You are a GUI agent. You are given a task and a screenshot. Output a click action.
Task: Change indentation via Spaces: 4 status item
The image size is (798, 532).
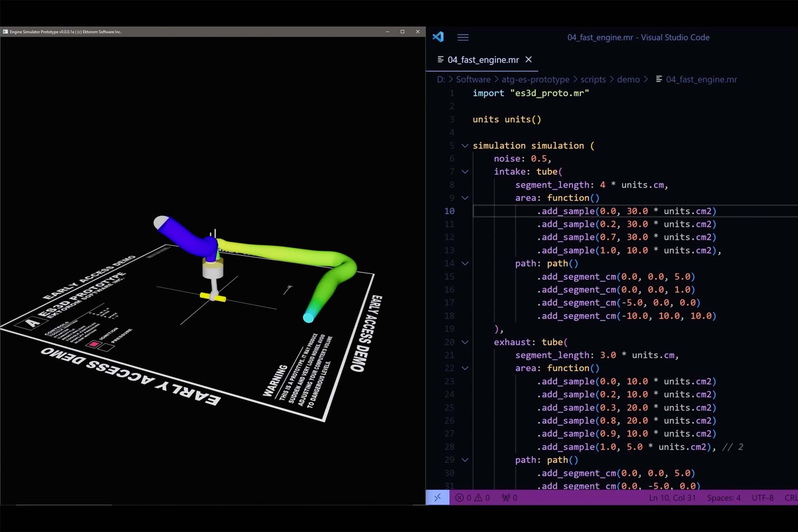(x=724, y=498)
